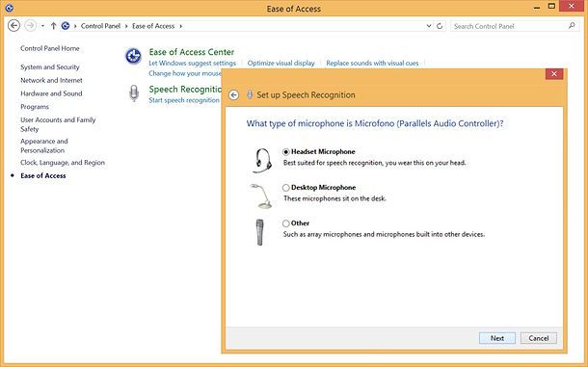Open Network and Internet category
Viewport: 588px width, 367px height.
tap(51, 80)
